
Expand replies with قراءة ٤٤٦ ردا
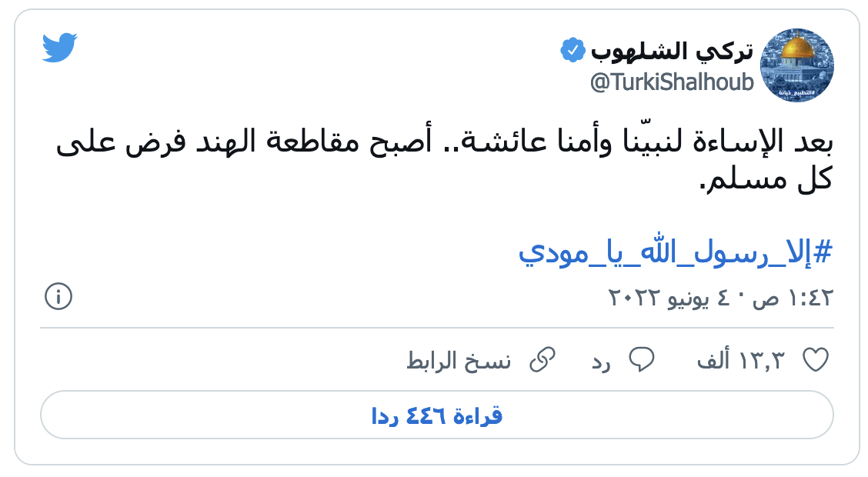[434, 415]
